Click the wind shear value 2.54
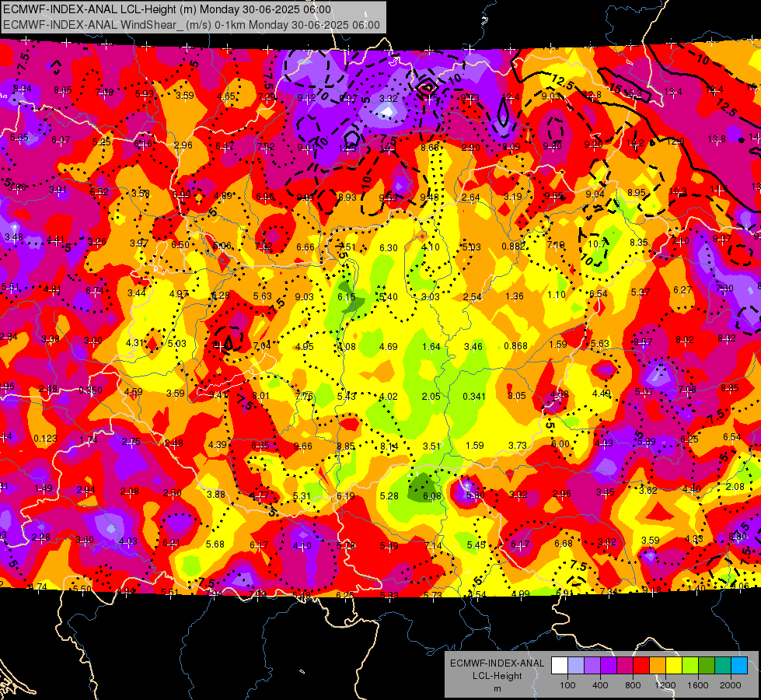 (473, 296)
